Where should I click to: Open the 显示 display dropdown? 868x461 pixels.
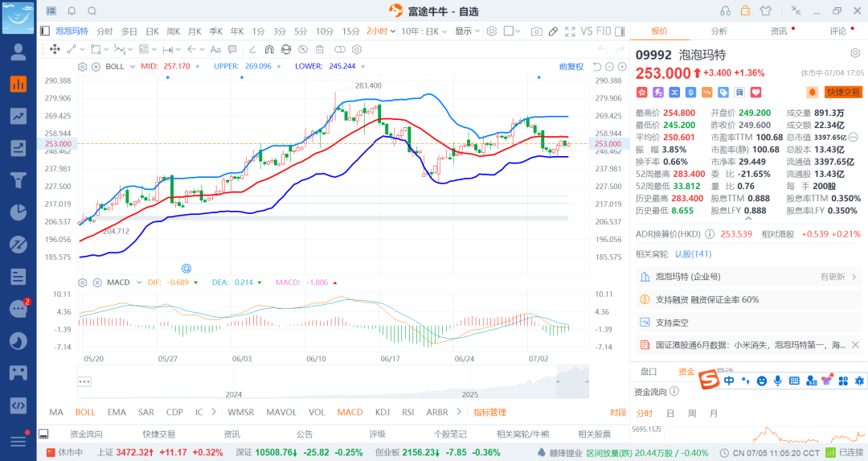467,31
